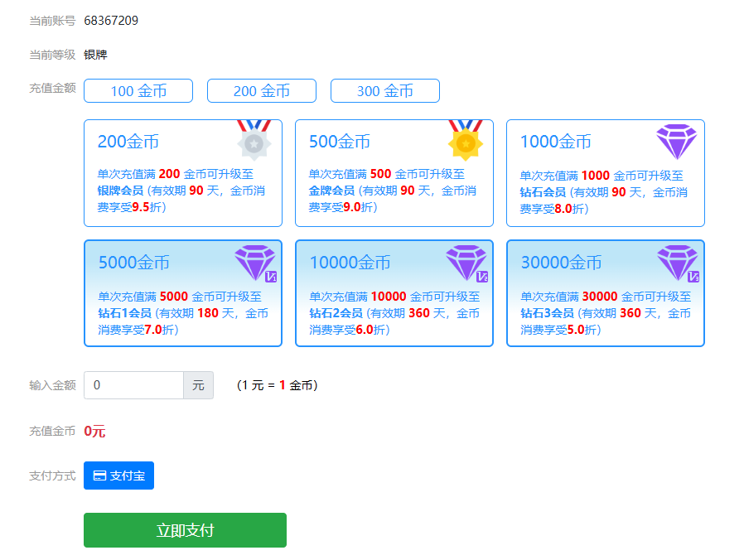
Task: Click the 元 unit addon beside input
Action: pos(198,385)
